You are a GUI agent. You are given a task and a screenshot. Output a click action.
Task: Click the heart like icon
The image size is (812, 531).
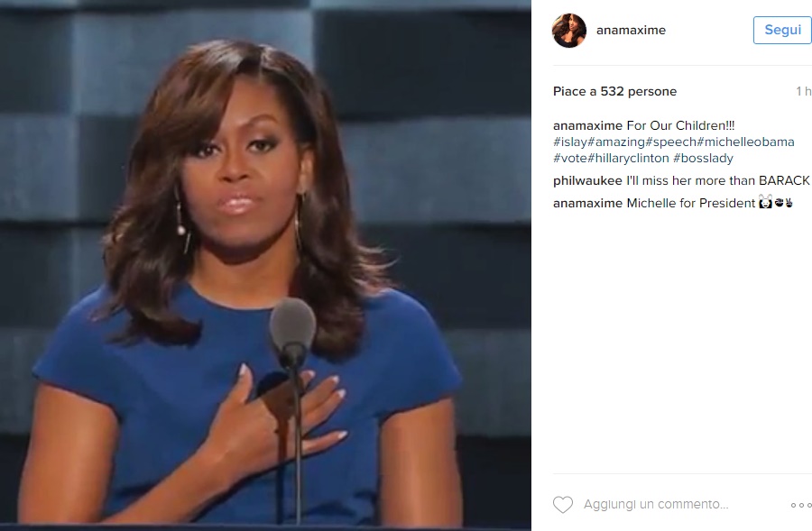point(563,505)
